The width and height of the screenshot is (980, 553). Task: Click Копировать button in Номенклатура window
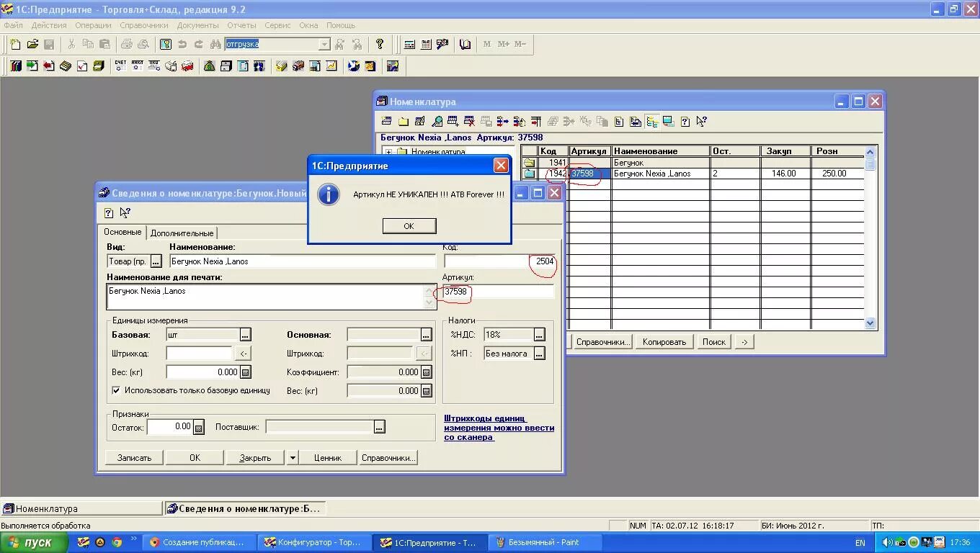(664, 342)
